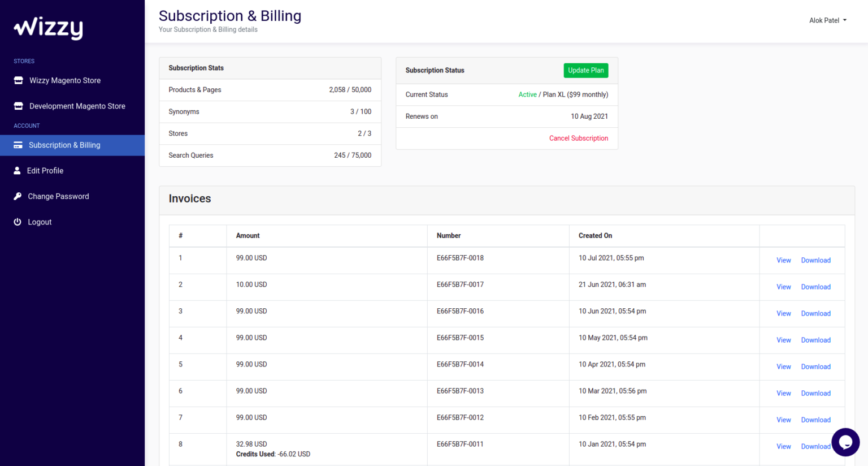Download invoice E66F5B7F-0011
This screenshot has height=466, width=868.
click(815, 446)
